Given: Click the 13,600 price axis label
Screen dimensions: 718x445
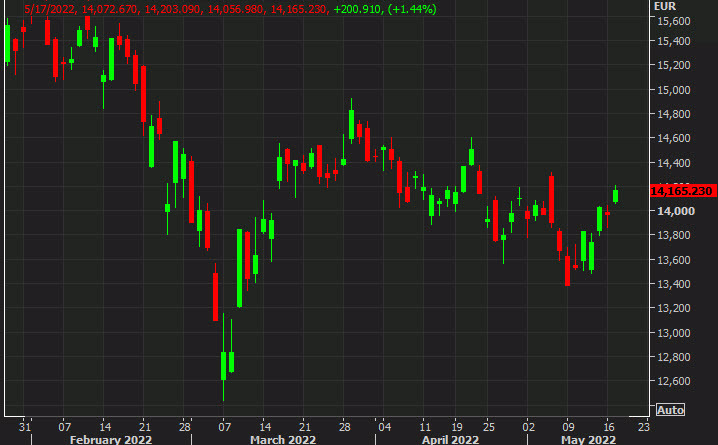Looking at the screenshot, I should (674, 260).
